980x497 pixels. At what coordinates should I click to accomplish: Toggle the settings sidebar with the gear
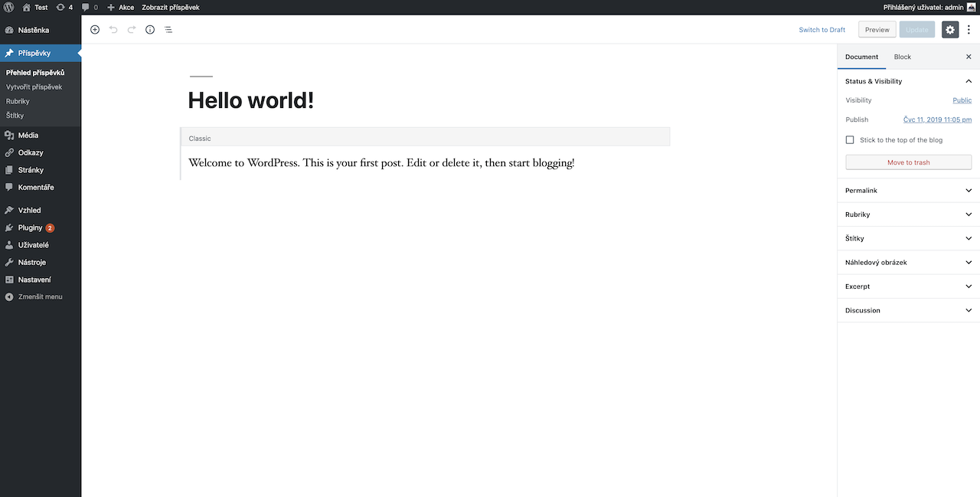coord(950,29)
